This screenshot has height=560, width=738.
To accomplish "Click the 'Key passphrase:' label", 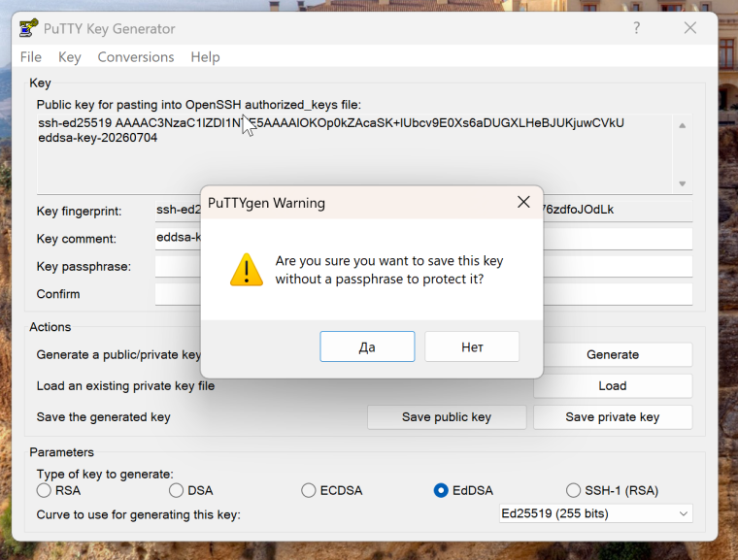I will point(84,266).
